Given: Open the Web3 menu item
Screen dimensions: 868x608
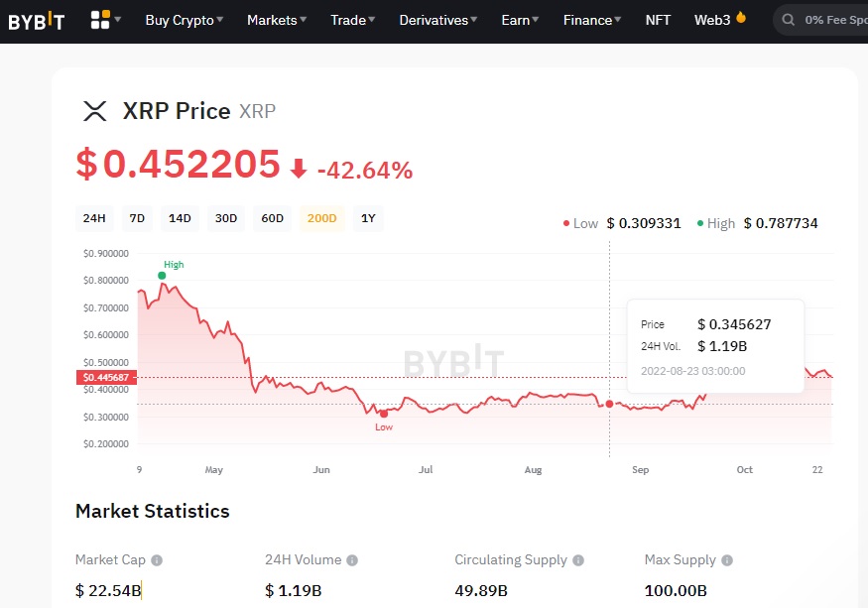Looking at the screenshot, I should [x=712, y=20].
